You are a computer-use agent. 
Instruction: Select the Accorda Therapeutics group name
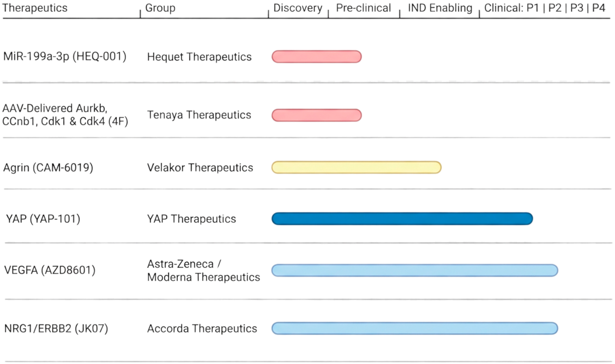(202, 328)
